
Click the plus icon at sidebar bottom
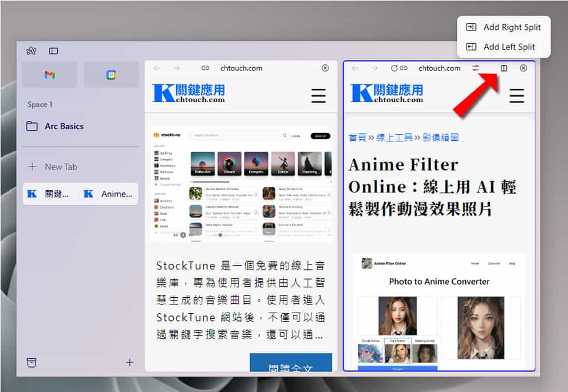click(130, 362)
